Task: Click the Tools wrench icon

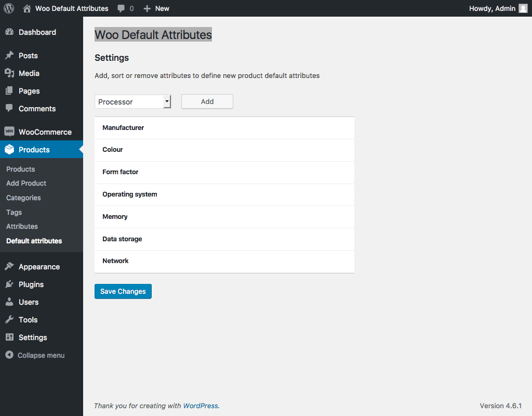Action: [x=9, y=320]
